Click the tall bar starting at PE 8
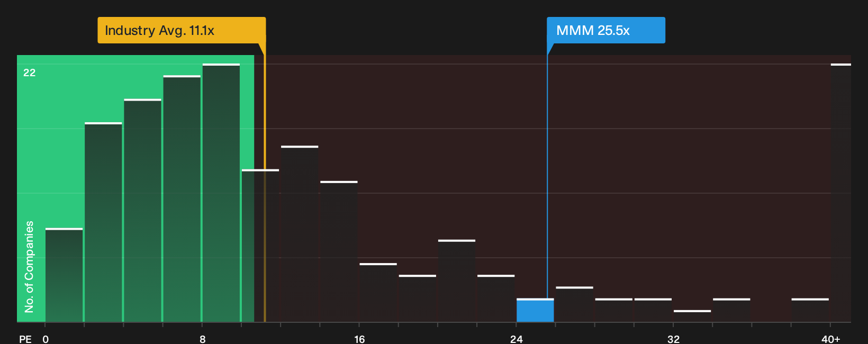The width and height of the screenshot is (868, 344). pyautogui.click(x=221, y=193)
